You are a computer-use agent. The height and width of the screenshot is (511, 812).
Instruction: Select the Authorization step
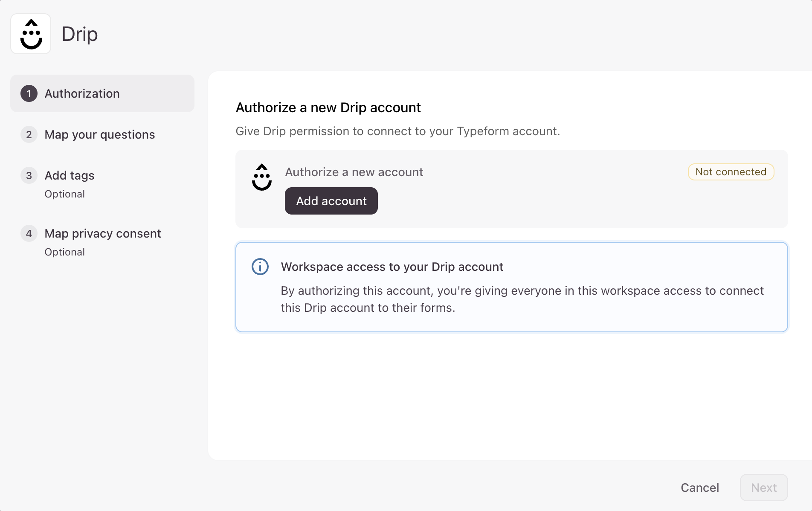pos(102,93)
